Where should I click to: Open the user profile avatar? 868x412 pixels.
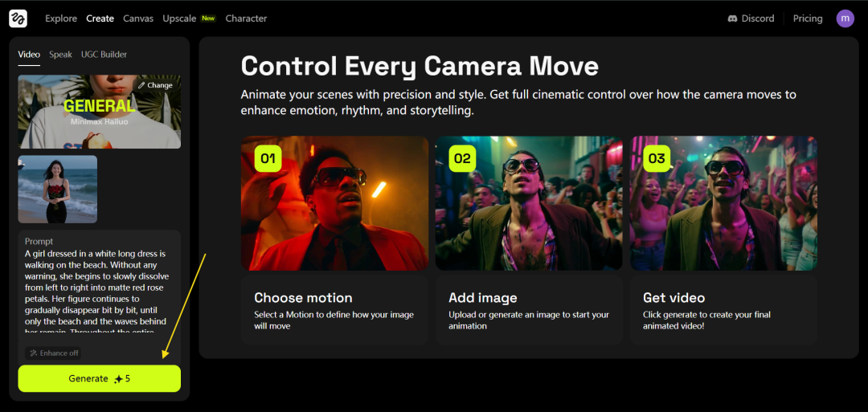point(845,18)
